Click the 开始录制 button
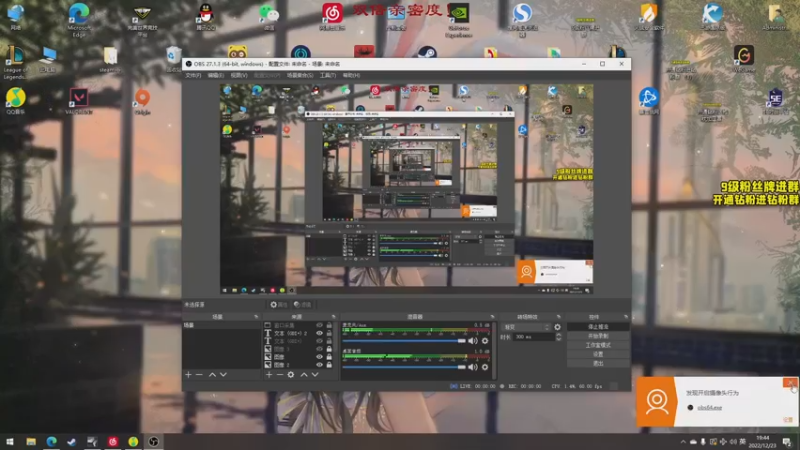Screen dimensions: 800x450 598,336
